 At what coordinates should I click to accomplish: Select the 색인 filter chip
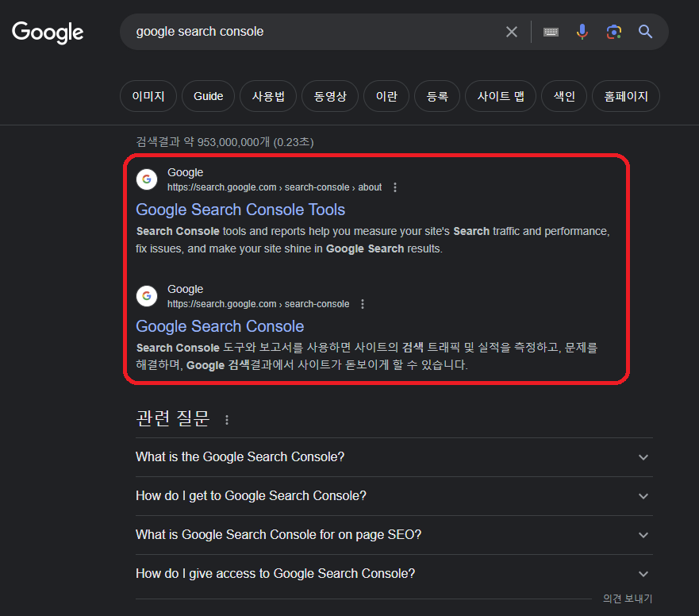coord(564,96)
